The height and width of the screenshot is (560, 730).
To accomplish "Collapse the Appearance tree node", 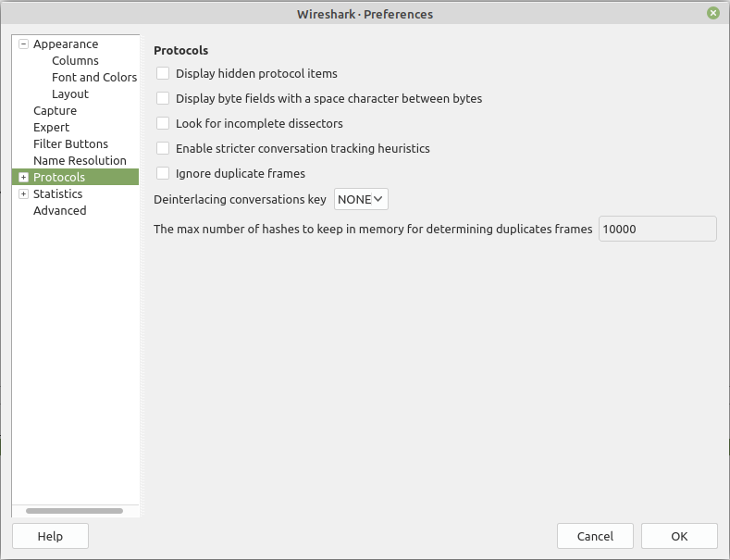I will click(x=24, y=44).
